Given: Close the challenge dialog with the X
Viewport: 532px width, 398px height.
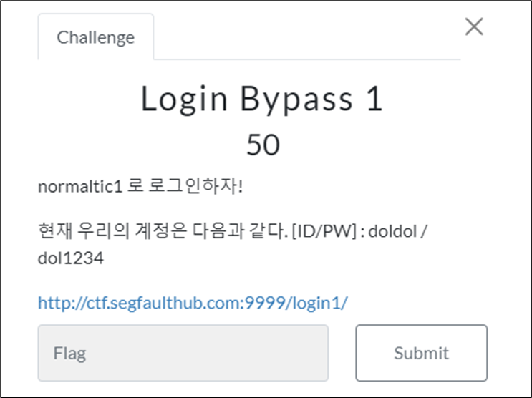Looking at the screenshot, I should coord(474,26).
